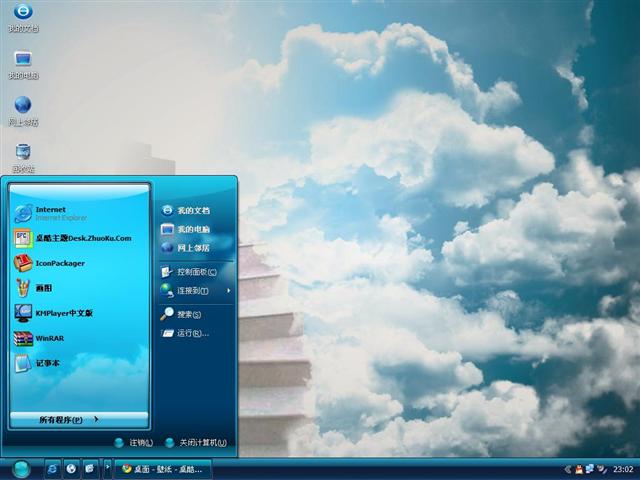Click the taskbar clock showing 23:02
Image resolution: width=640 pixels, height=480 pixels.
(622, 468)
